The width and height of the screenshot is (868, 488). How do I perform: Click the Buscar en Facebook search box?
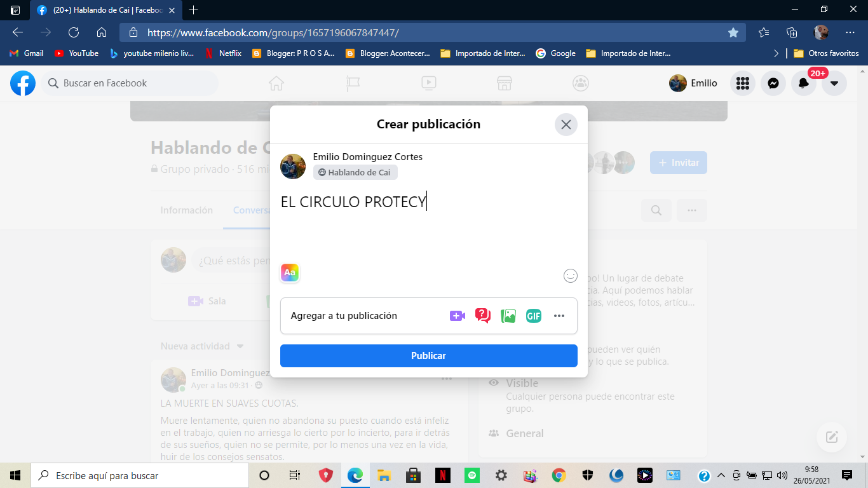(130, 83)
